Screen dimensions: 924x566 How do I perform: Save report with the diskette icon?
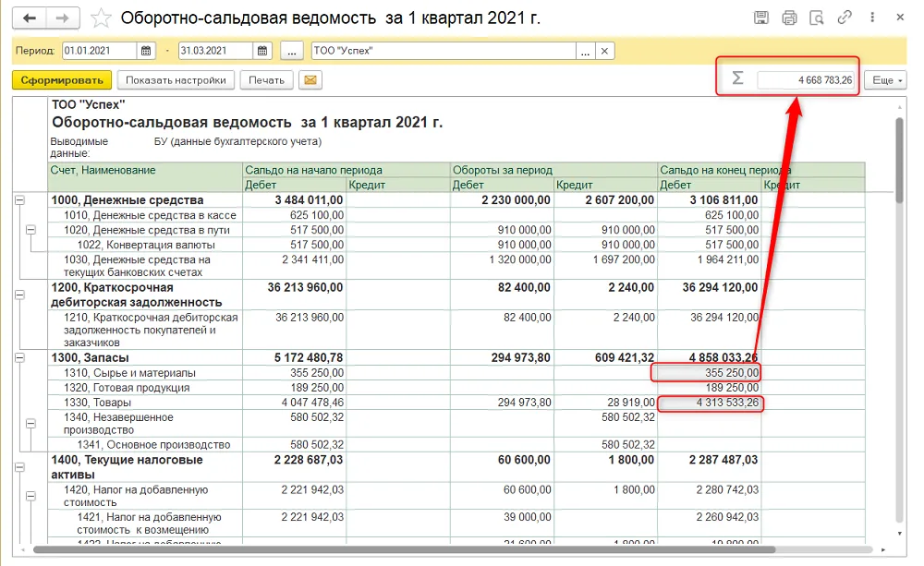point(761,18)
